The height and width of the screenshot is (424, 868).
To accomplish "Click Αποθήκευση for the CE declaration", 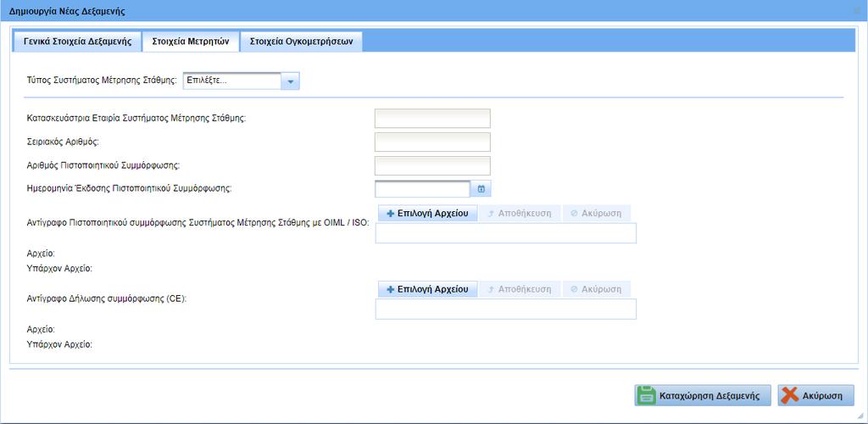I will point(520,289).
